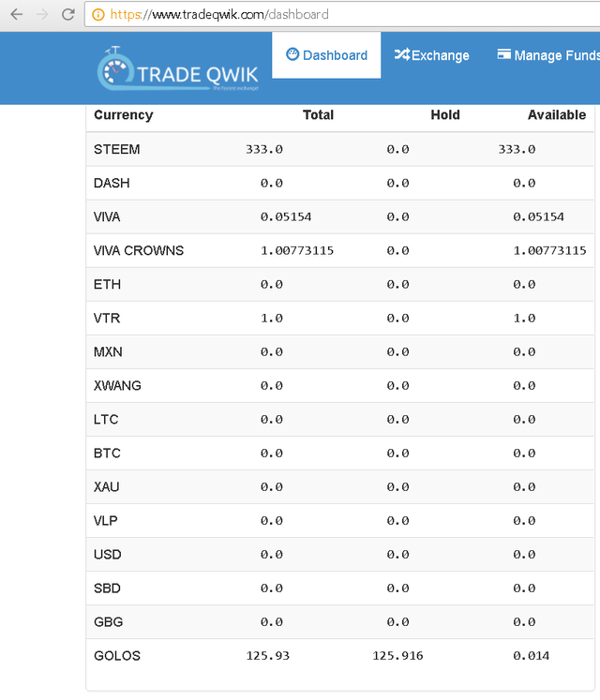Select the STEEM currency row label
The width and height of the screenshot is (600, 700).
[116, 149]
